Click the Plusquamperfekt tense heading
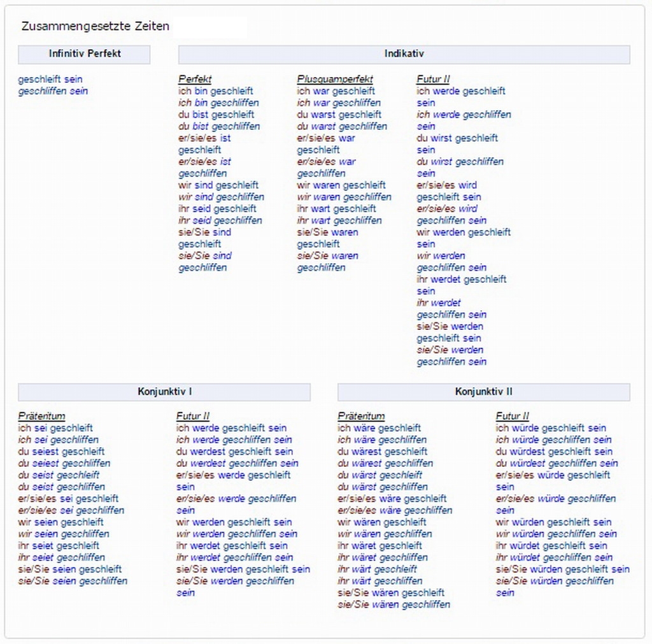 [335, 80]
